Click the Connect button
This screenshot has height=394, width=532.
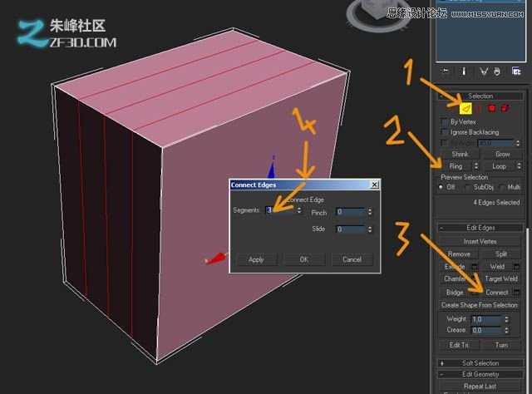pos(497,293)
